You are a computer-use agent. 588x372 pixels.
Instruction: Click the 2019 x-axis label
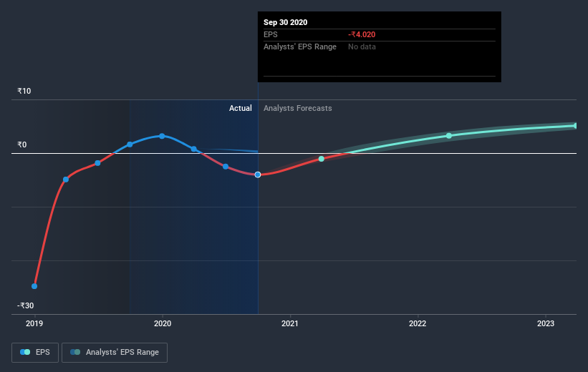(34, 323)
